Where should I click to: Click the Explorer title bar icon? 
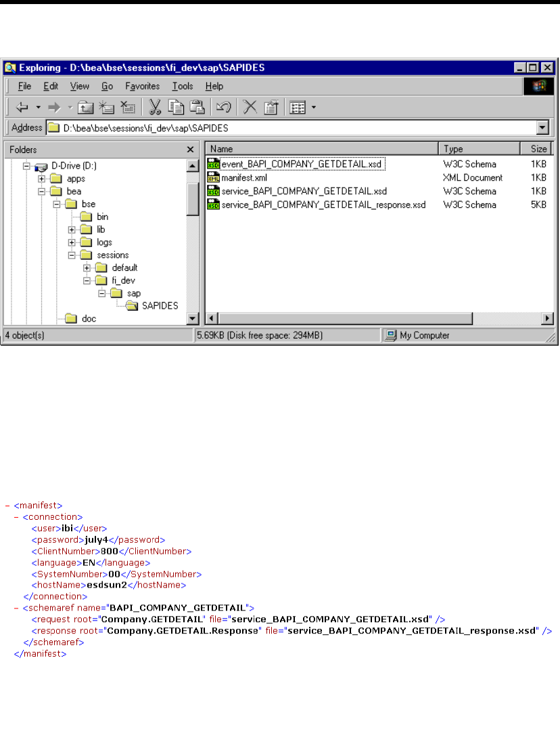(x=10, y=68)
